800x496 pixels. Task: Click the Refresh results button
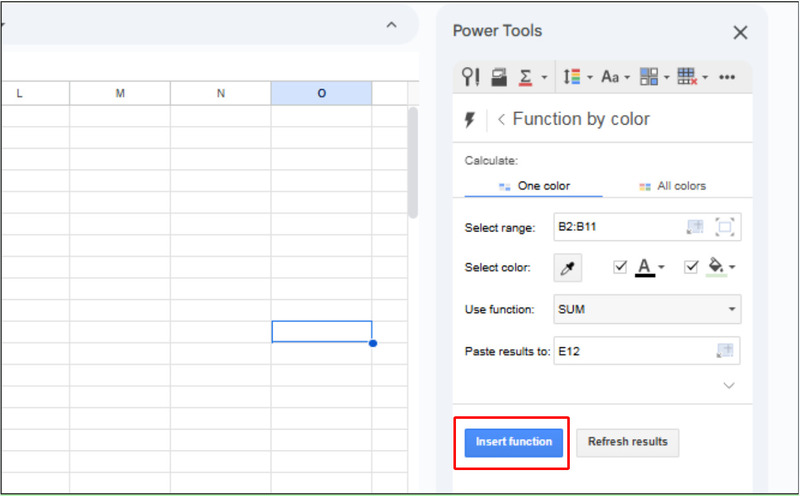628,442
